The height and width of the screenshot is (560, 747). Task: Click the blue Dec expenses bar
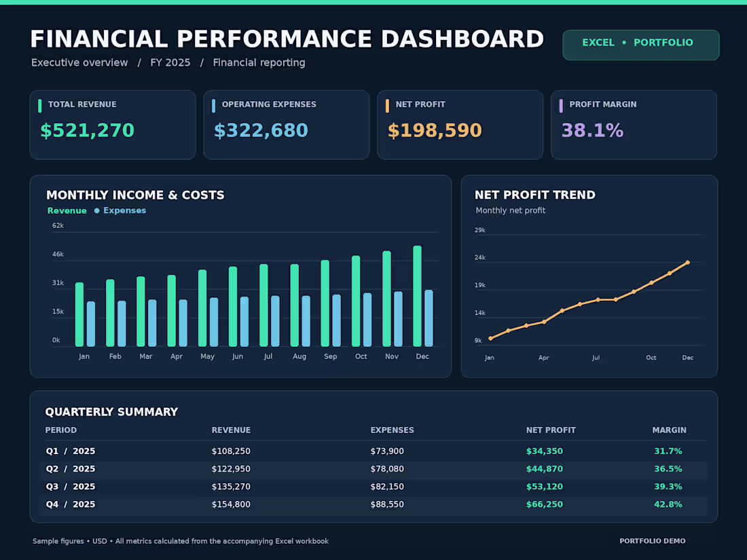(429, 318)
